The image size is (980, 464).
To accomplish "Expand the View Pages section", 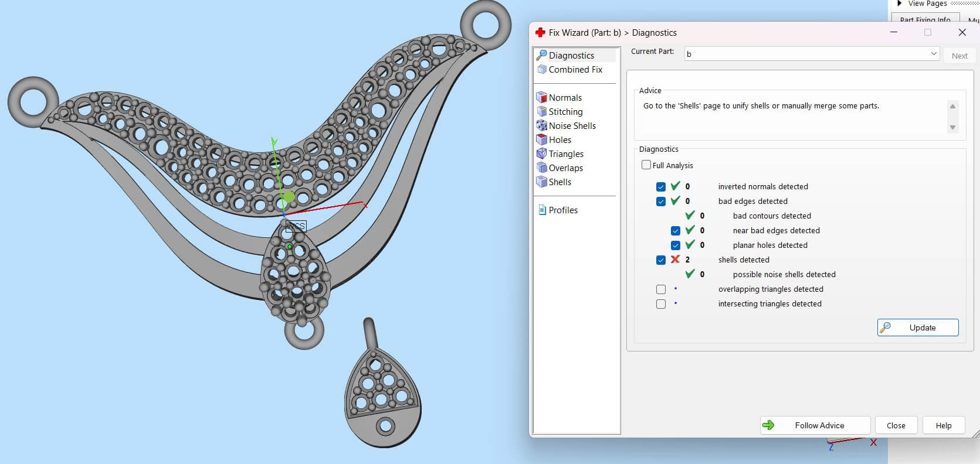I will tap(900, 4).
